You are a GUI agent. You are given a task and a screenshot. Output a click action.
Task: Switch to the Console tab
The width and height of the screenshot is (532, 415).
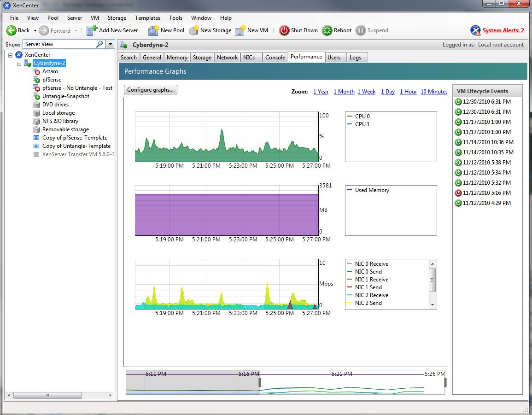pos(275,58)
